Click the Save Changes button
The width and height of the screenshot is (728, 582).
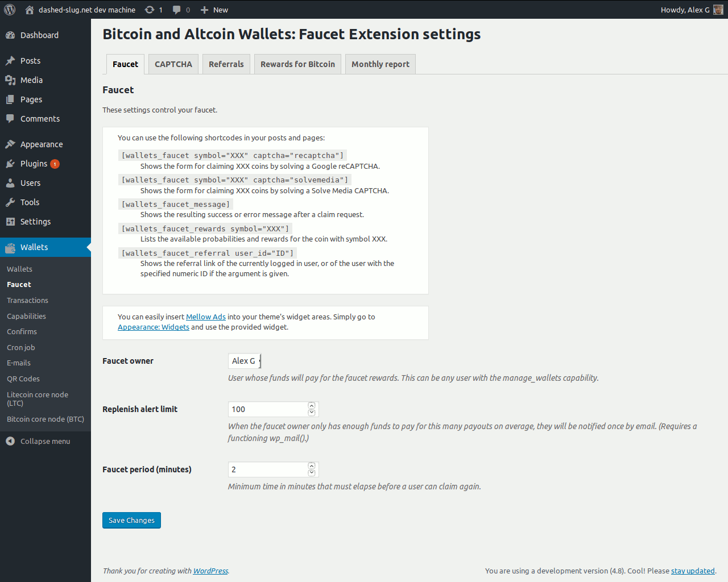pyautogui.click(x=131, y=520)
